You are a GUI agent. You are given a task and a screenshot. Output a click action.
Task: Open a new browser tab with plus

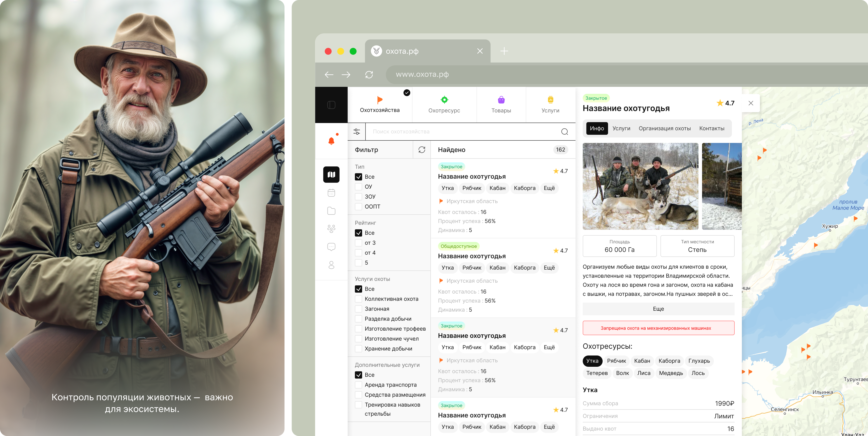point(504,51)
